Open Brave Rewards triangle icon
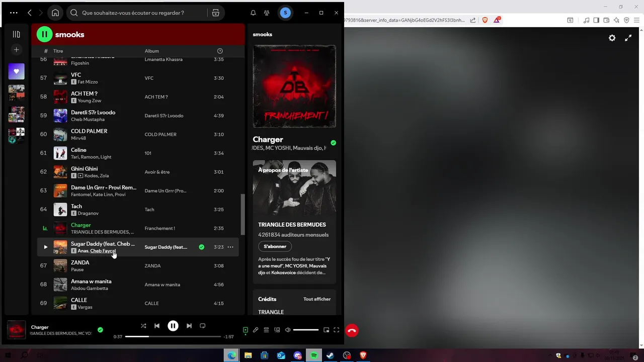 coord(497,20)
